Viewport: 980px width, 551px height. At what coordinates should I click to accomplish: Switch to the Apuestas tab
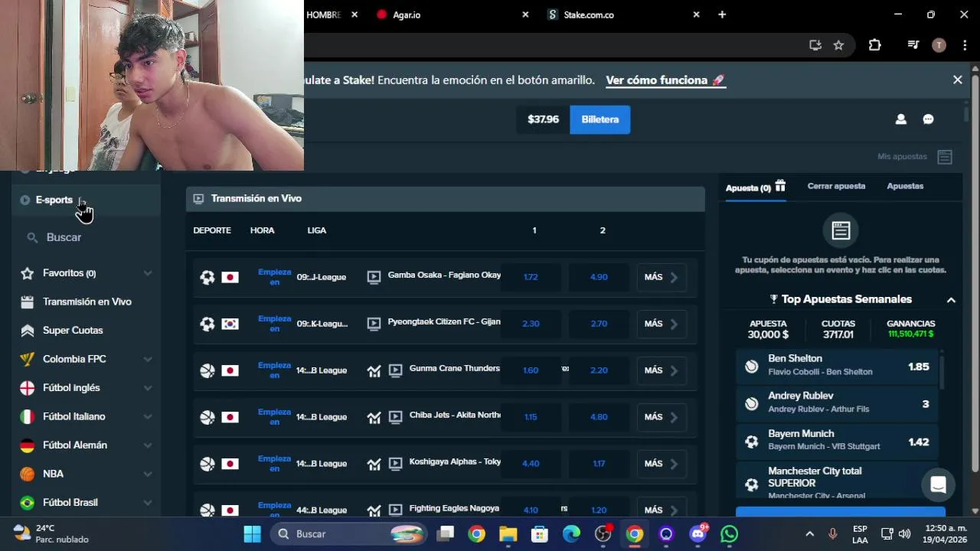905,186
